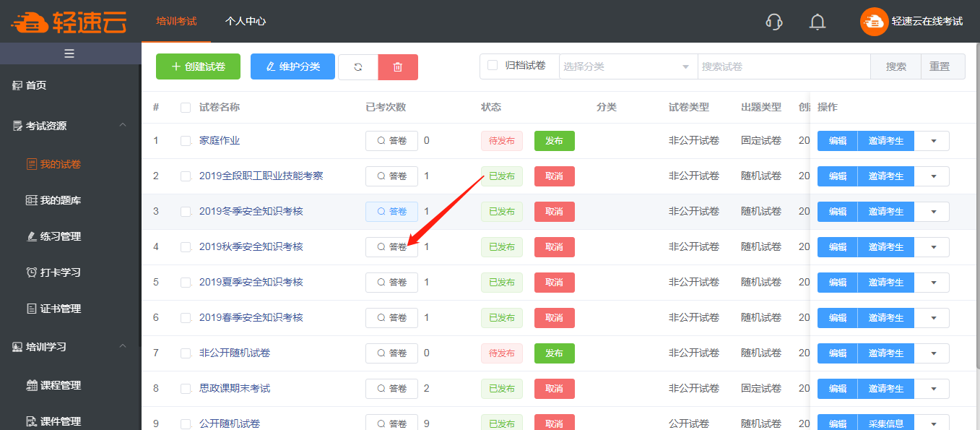The image size is (980, 430).
Task: Open the 家庭作业 exam name link
Action: 220,141
